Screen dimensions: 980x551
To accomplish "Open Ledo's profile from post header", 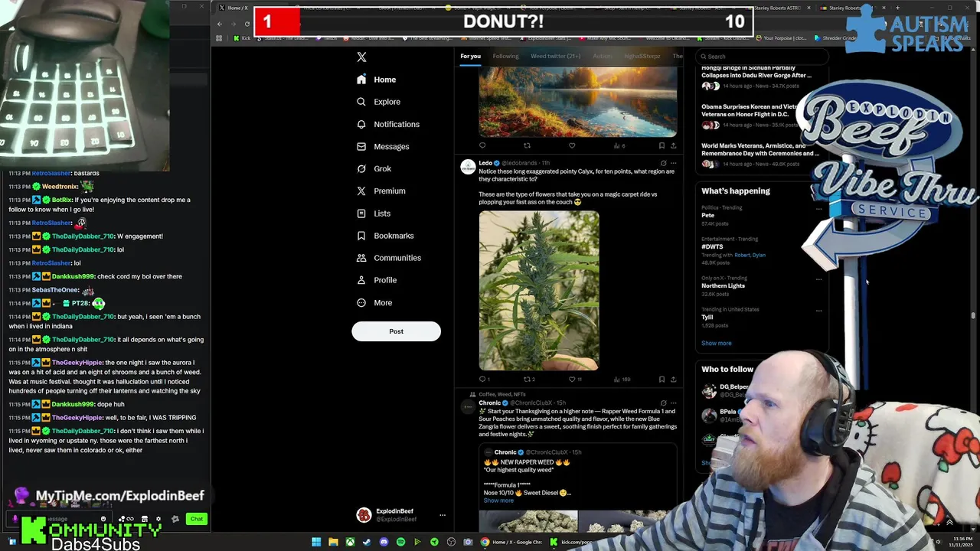I will click(485, 163).
